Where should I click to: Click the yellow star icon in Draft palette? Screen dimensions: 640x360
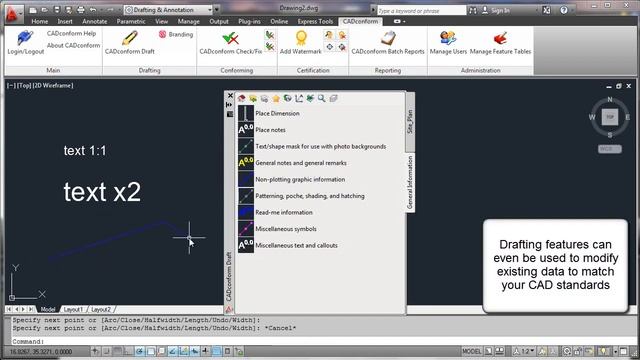(276, 98)
